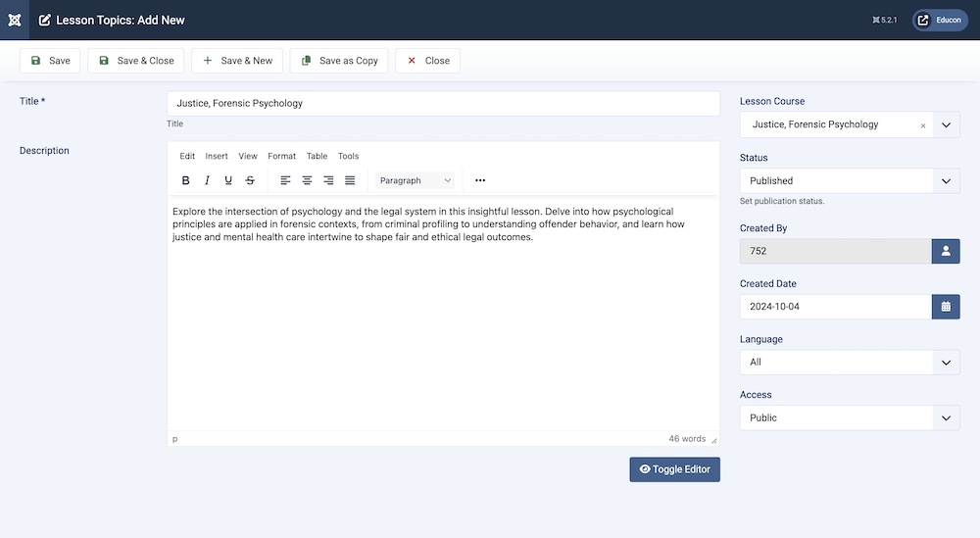
Task: Show more toolbar options (three dots)
Action: (479, 180)
